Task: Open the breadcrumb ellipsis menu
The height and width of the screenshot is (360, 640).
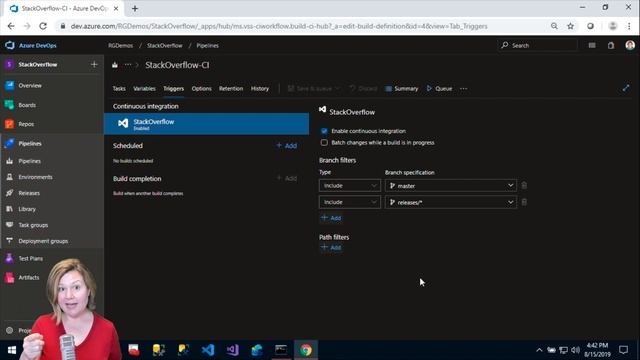Action: point(128,65)
